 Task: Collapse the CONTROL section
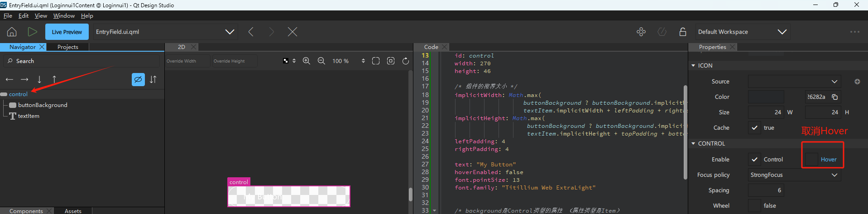pyautogui.click(x=693, y=144)
